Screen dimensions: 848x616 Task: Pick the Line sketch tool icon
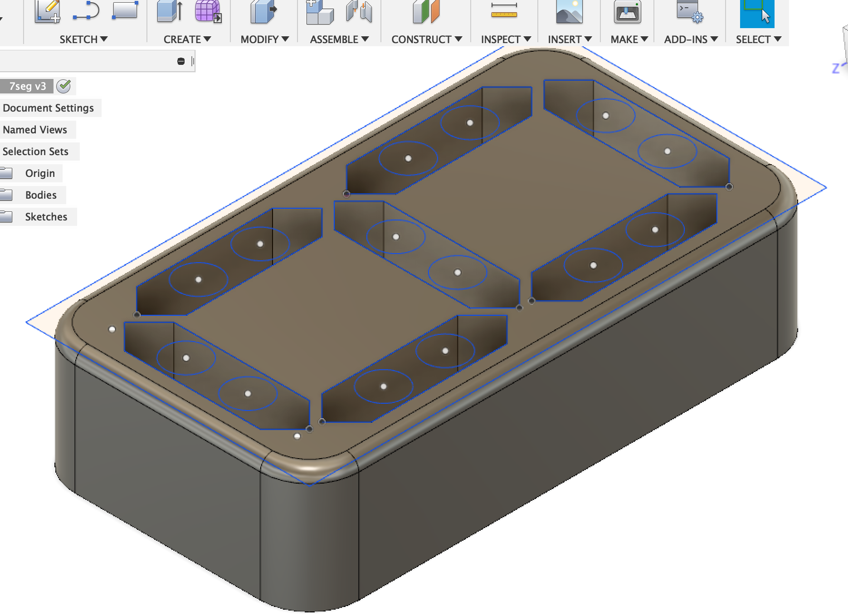pos(86,11)
